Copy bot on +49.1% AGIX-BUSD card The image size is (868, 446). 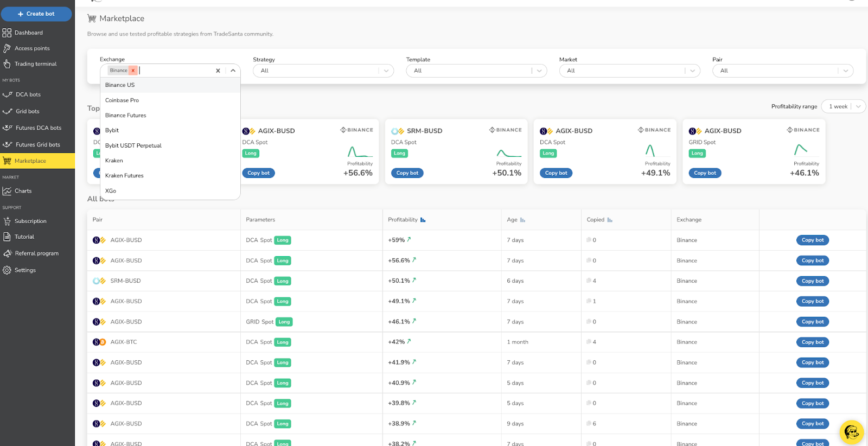coord(556,173)
